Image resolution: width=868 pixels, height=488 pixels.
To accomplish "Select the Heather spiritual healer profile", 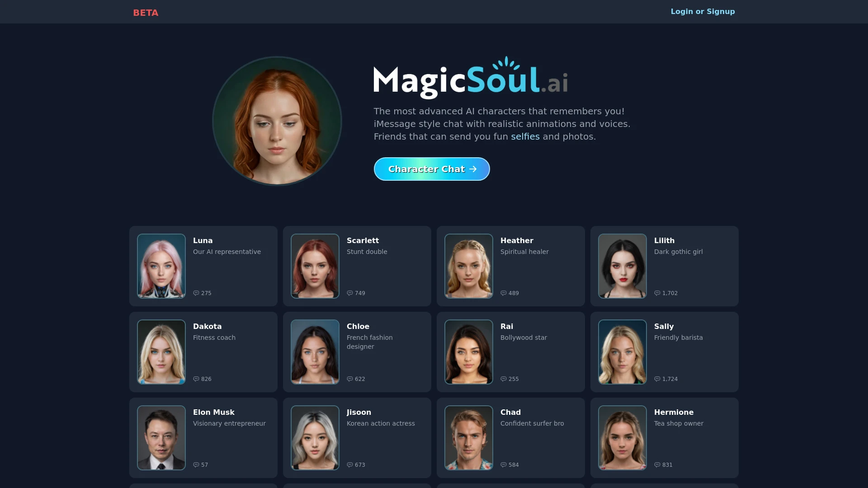I will [x=511, y=266].
